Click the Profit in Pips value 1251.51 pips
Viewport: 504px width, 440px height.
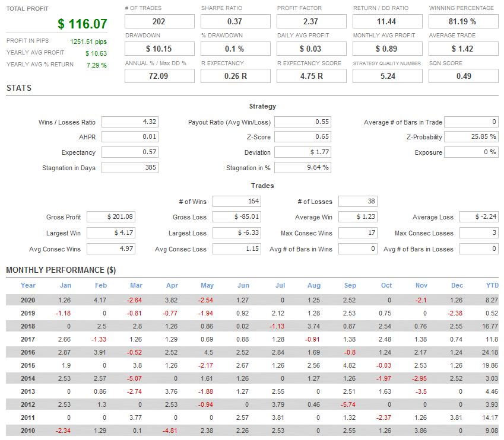pyautogui.click(x=88, y=42)
